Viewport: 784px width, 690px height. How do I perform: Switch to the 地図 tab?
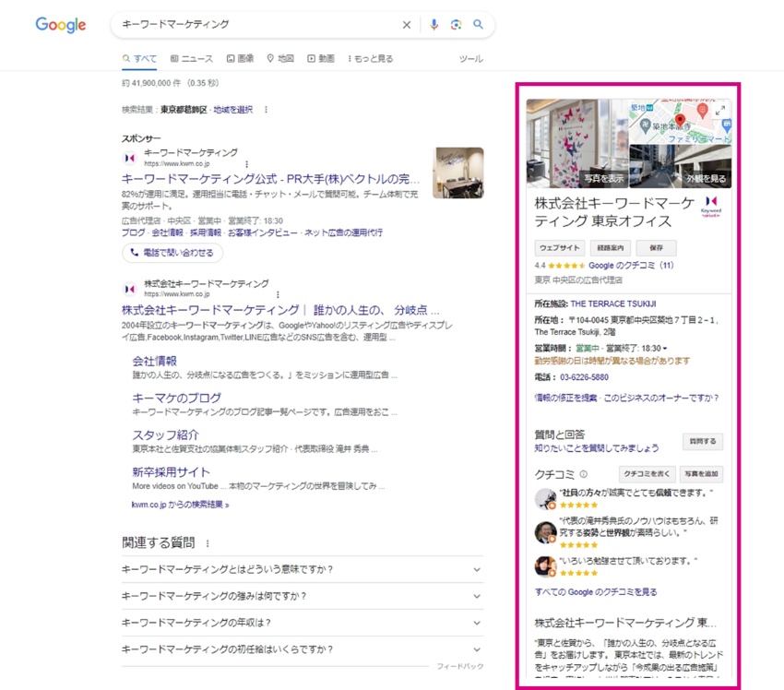(280, 58)
